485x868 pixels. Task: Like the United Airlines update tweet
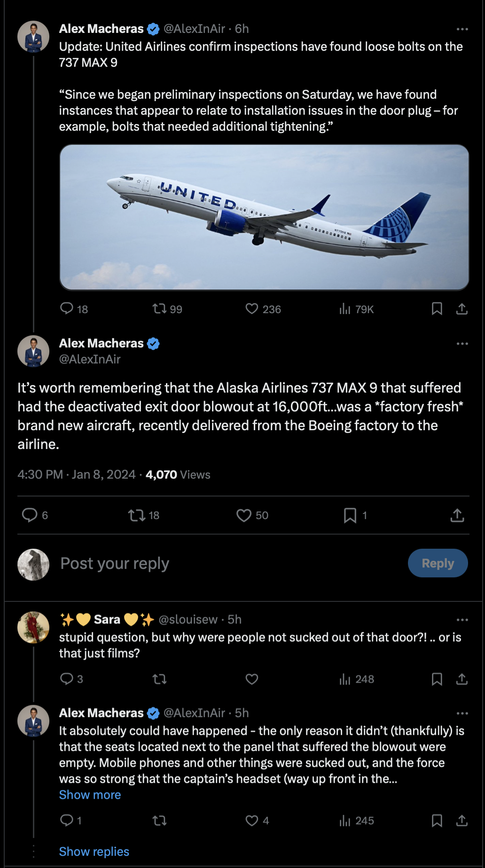coord(252,309)
